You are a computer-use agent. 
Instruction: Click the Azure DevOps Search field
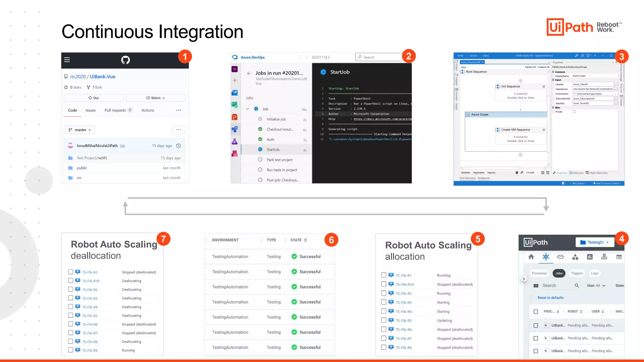(x=379, y=57)
